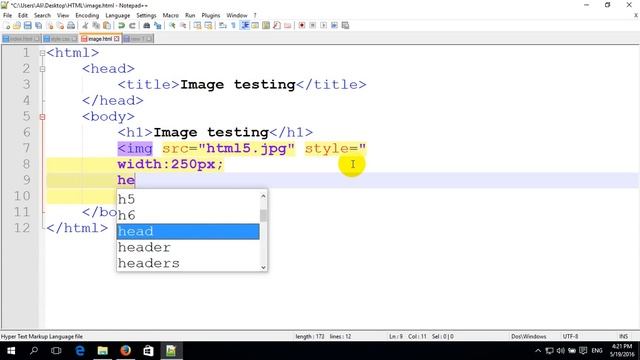Toggle Word Wrap toolbar button

pos(222,25)
